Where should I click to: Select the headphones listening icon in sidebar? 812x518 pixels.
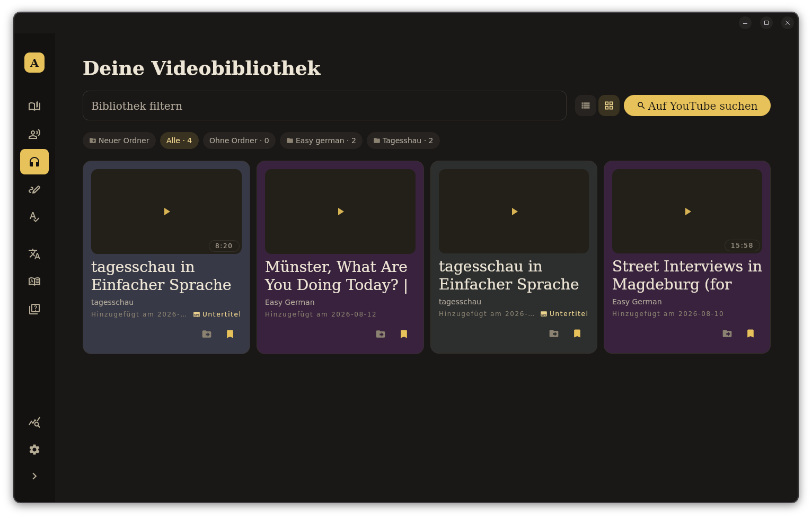tap(34, 162)
